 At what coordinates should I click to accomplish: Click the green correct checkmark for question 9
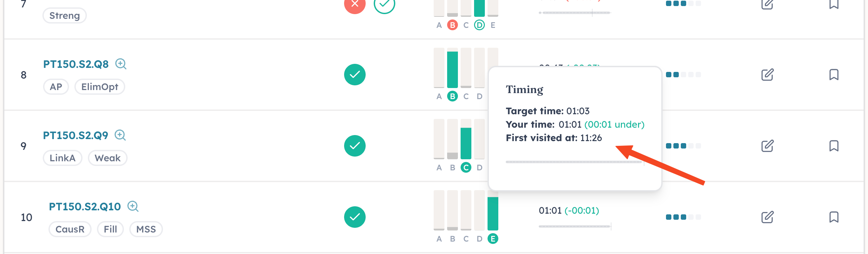point(355,146)
